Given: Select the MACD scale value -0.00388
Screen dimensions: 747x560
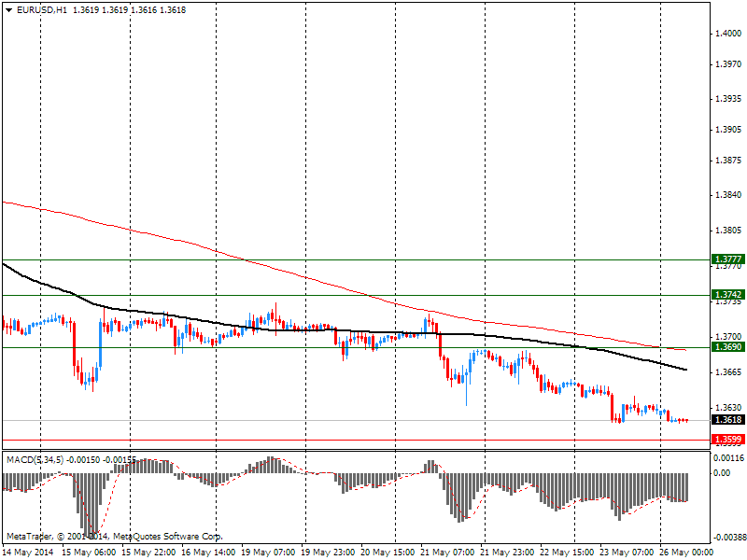Looking at the screenshot, I should [x=728, y=538].
